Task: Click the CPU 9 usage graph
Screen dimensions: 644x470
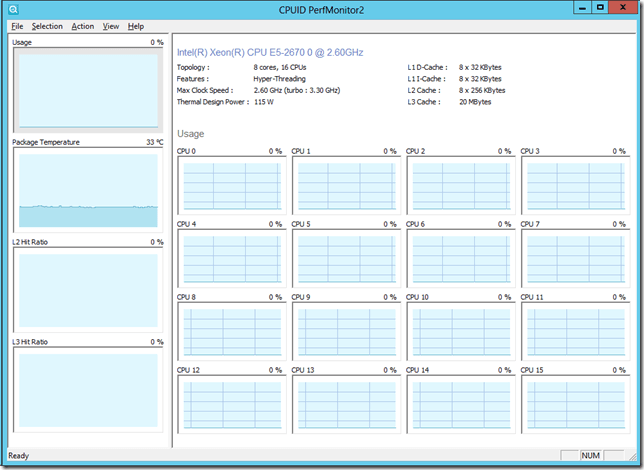Action: (x=346, y=331)
